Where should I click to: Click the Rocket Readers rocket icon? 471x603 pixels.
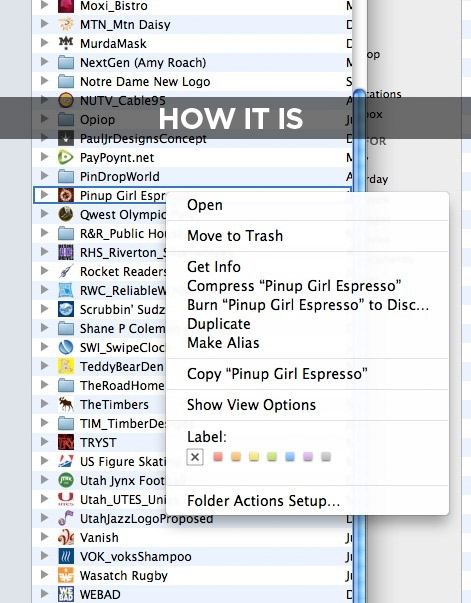[x=66, y=272]
